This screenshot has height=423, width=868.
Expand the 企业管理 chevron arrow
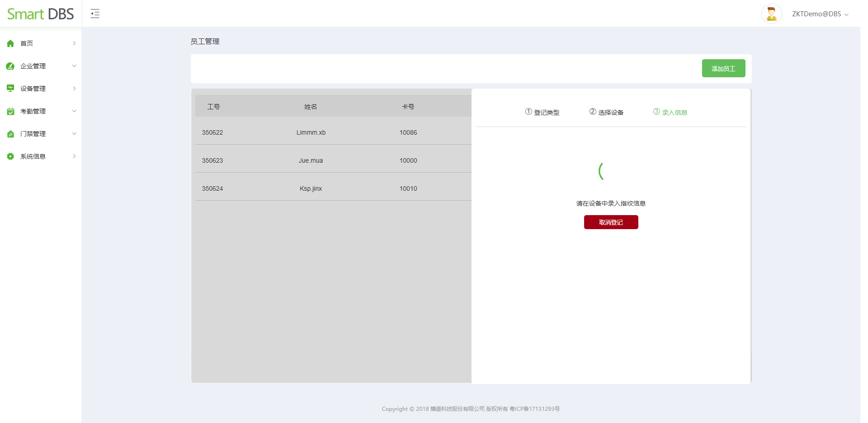pos(74,66)
